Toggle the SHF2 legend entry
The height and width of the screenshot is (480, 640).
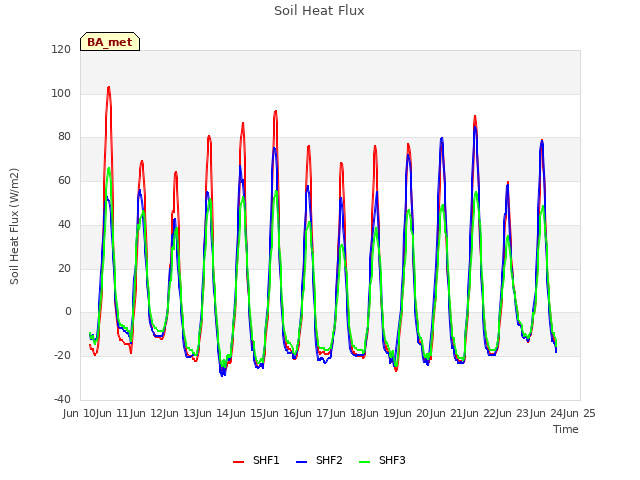point(319,460)
